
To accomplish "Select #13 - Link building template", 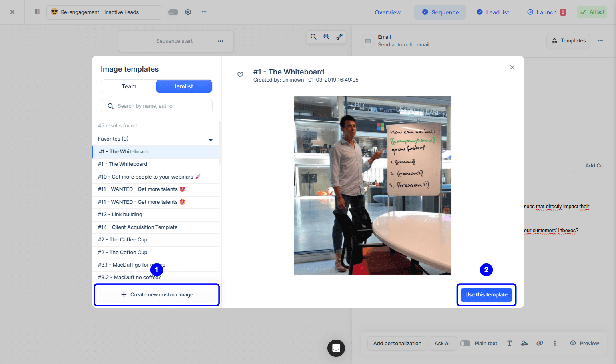I will pyautogui.click(x=156, y=215).
